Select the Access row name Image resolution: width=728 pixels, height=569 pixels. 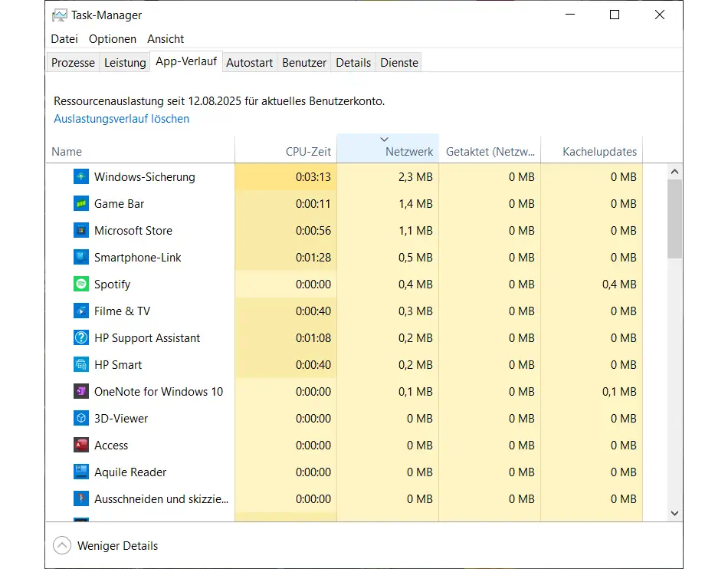[x=111, y=446]
